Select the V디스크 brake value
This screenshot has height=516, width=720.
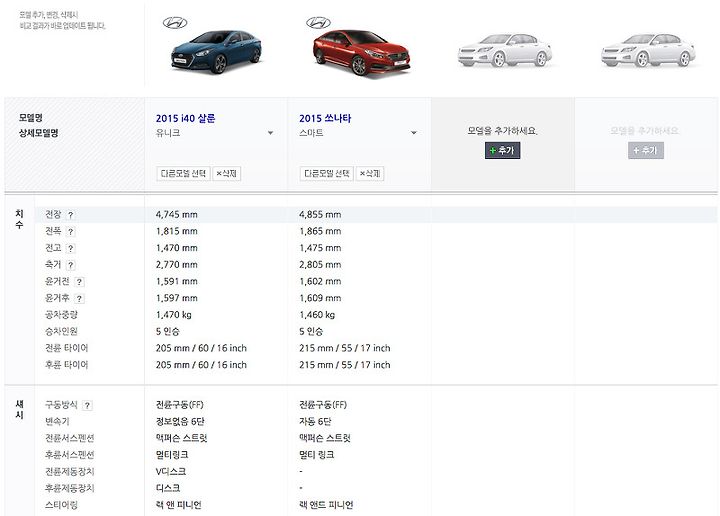tap(171, 471)
